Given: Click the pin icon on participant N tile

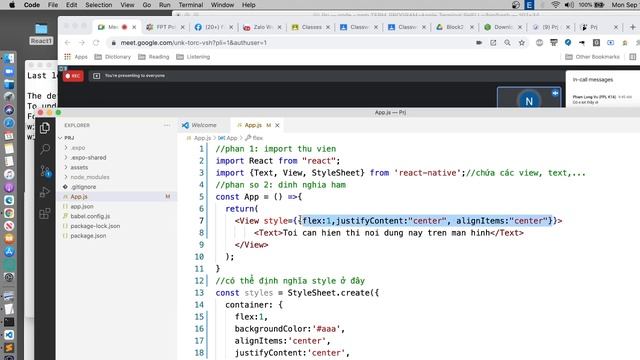Looking at the screenshot, I should click(555, 93).
